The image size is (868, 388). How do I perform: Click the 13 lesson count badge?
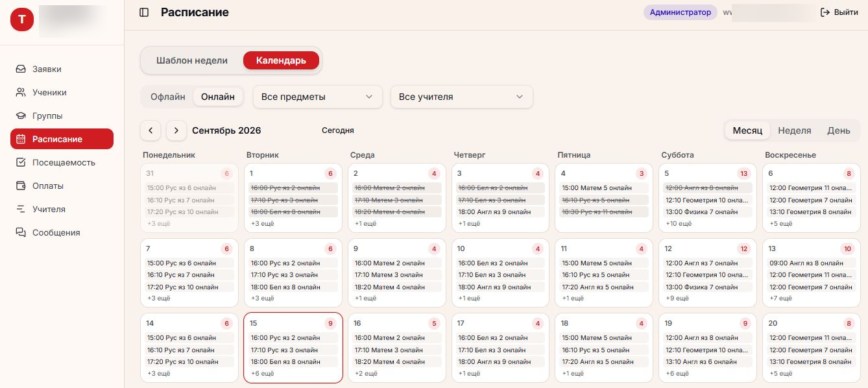744,173
